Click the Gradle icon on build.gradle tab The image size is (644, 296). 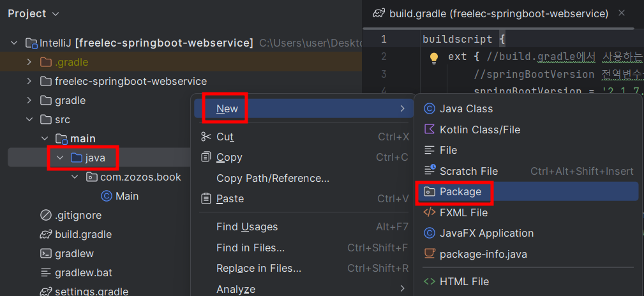(x=378, y=13)
